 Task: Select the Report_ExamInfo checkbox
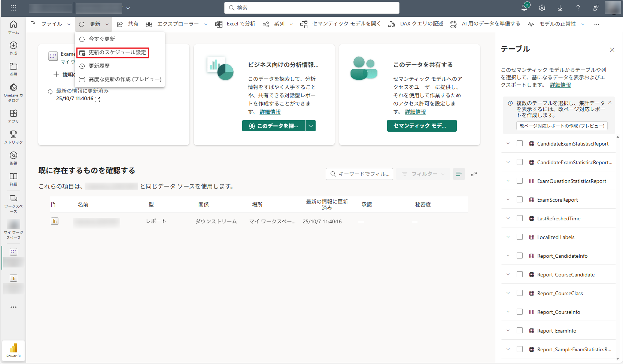pos(520,330)
